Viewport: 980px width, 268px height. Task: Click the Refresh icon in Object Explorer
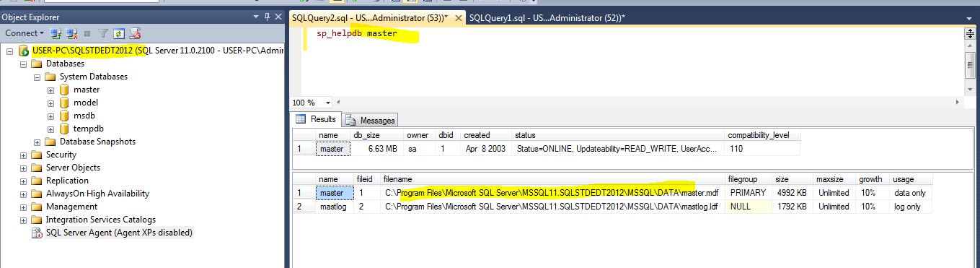pyautogui.click(x=119, y=33)
